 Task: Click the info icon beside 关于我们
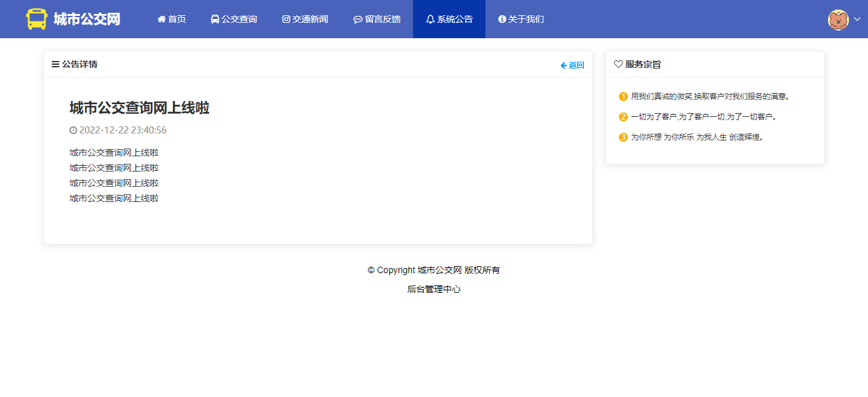502,19
